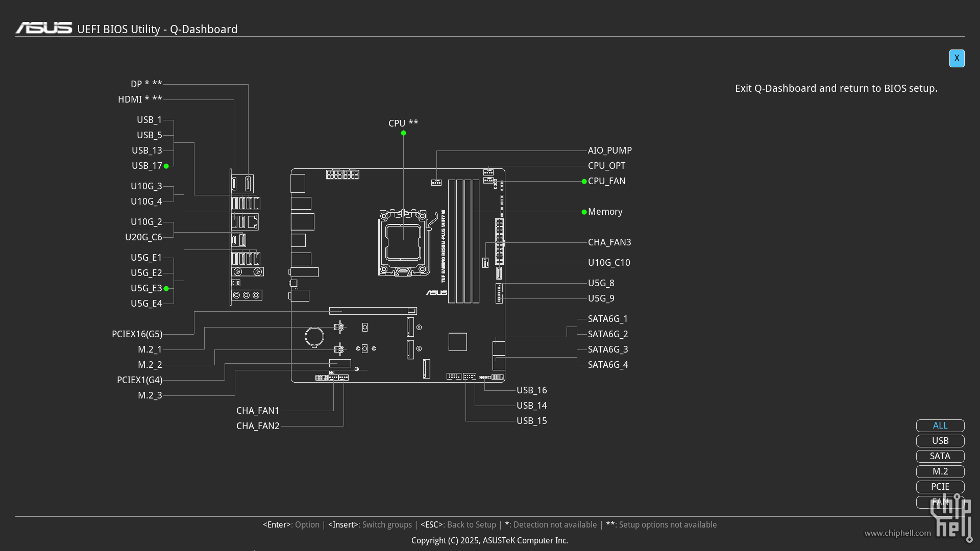Click the AIO_PUMP header label

coord(609,151)
